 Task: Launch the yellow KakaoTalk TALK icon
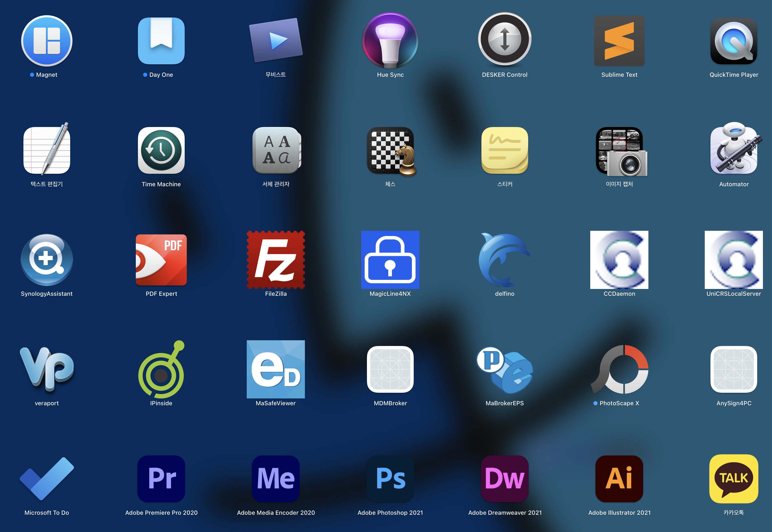pos(734,479)
